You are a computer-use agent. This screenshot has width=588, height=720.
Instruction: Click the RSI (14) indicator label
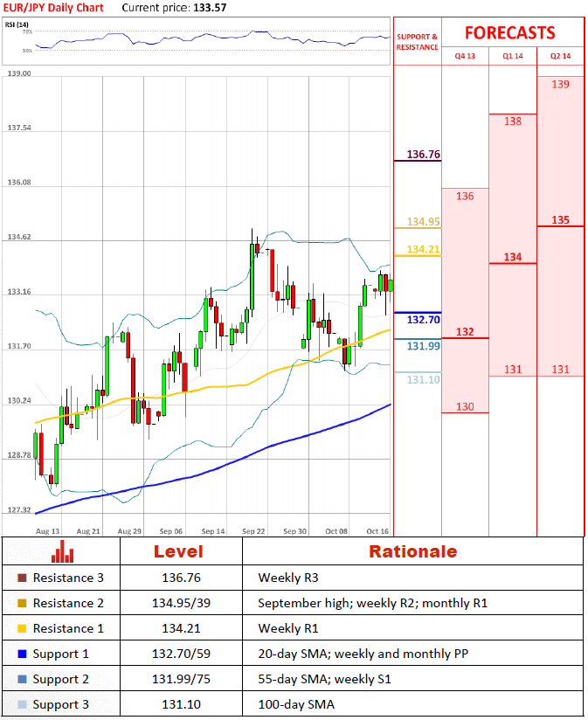tap(17, 24)
